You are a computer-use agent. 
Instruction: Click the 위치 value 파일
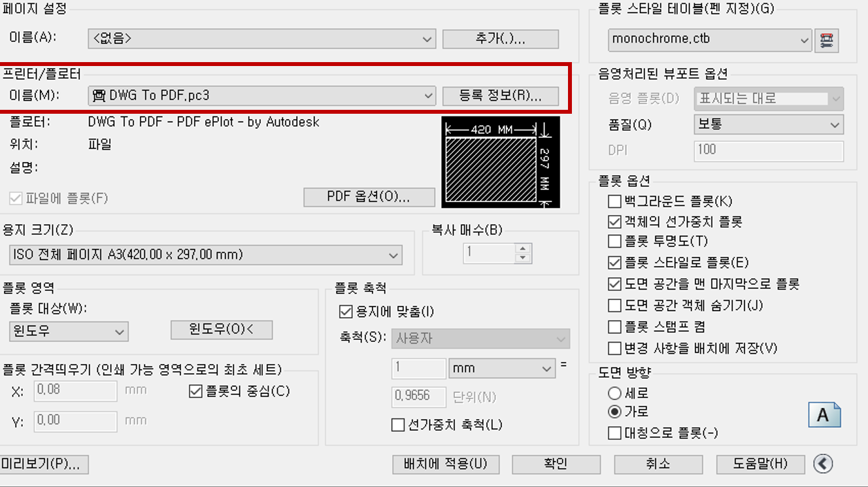[100, 144]
